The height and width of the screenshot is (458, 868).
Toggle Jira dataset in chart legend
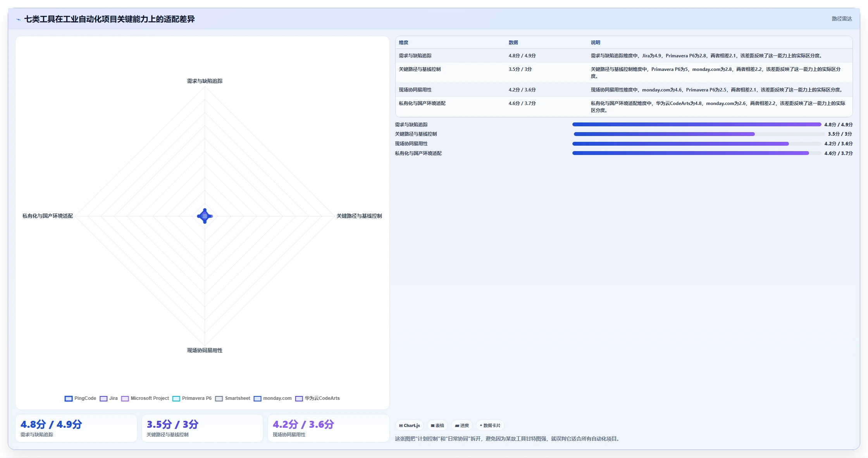click(x=109, y=398)
